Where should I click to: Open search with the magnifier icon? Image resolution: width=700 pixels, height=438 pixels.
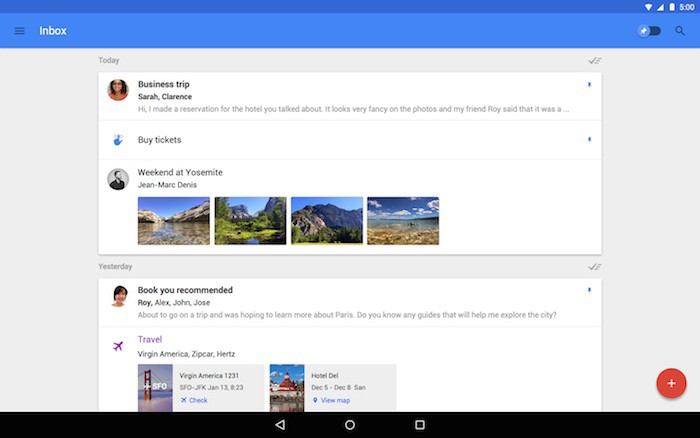[680, 31]
